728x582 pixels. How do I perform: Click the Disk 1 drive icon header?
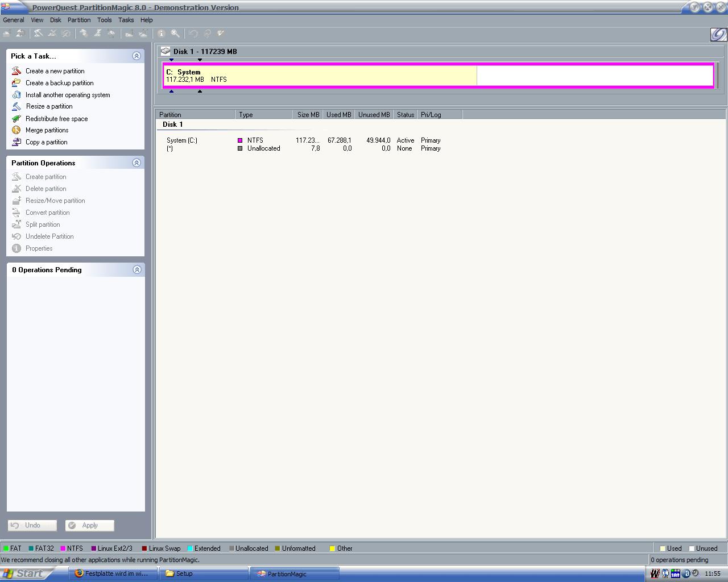click(x=166, y=51)
